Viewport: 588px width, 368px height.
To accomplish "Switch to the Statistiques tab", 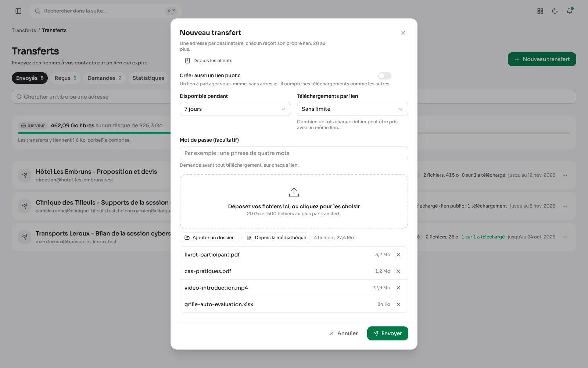I will [148, 78].
